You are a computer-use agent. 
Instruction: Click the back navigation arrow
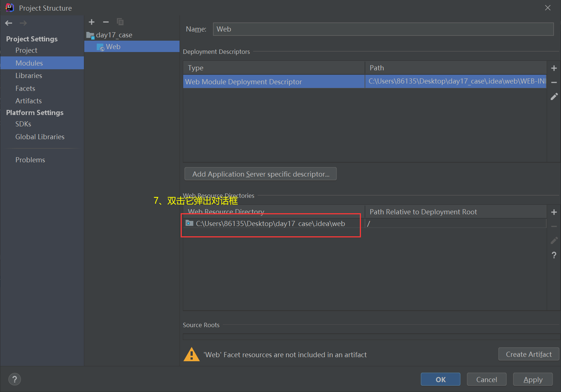coord(9,23)
